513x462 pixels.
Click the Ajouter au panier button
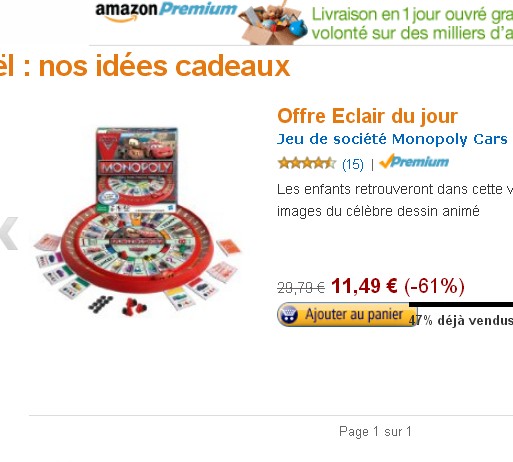click(x=347, y=314)
